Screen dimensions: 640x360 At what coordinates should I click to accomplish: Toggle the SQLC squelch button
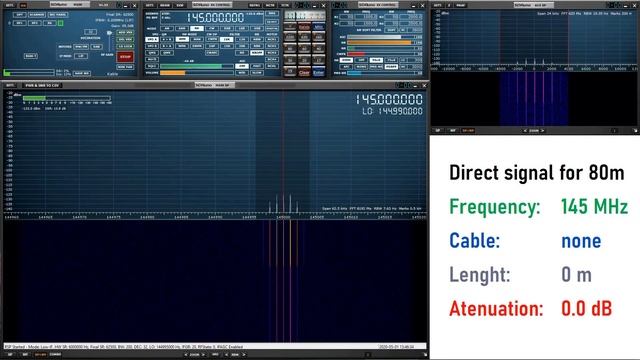(x=152, y=66)
